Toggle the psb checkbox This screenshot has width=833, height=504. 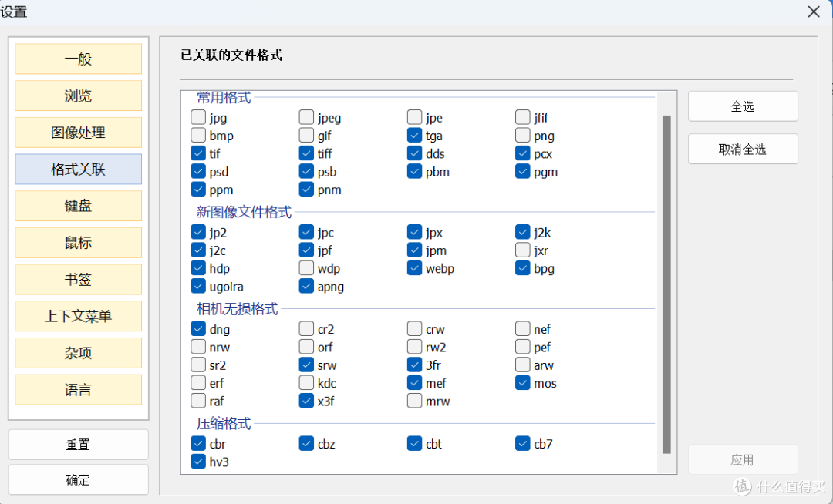point(306,171)
